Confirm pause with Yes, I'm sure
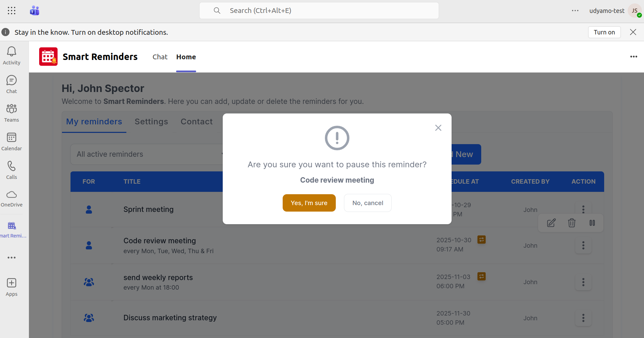 pos(309,203)
